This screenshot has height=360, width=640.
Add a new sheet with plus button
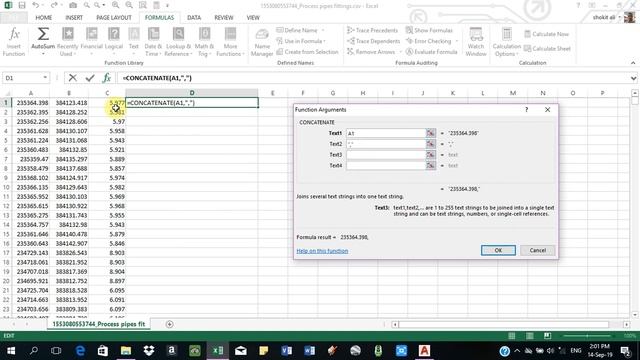(169, 324)
